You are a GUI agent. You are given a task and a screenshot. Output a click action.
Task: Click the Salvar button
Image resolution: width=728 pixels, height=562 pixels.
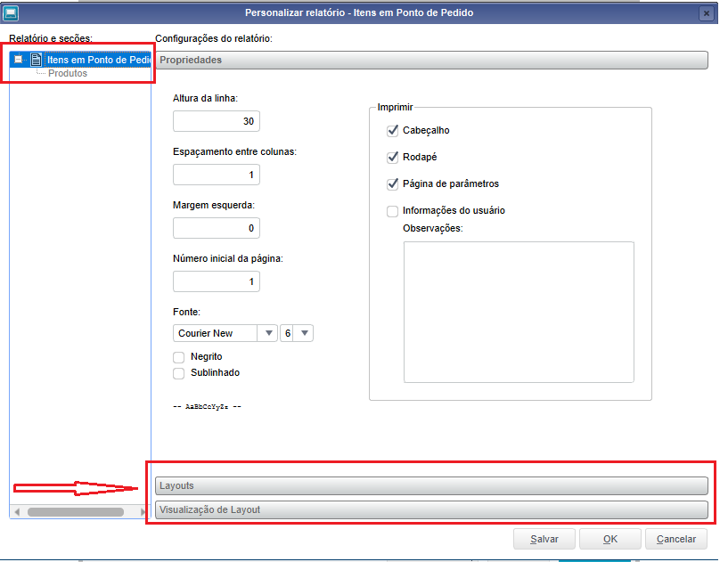pos(544,539)
